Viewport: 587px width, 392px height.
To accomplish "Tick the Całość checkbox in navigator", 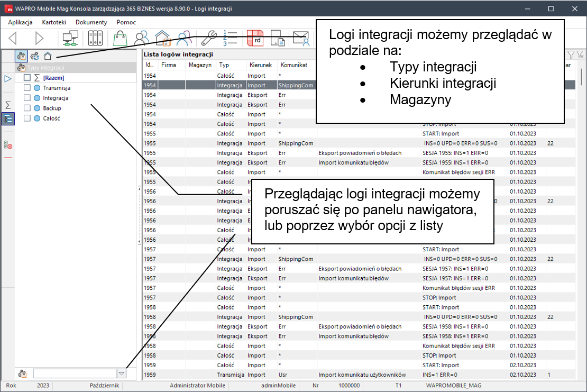I will 27,118.
